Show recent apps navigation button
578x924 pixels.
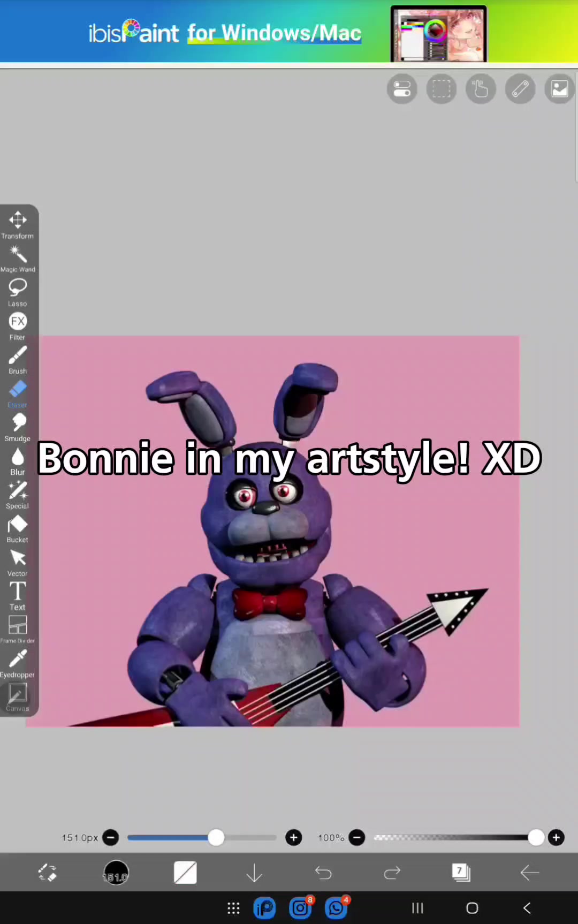tap(417, 908)
